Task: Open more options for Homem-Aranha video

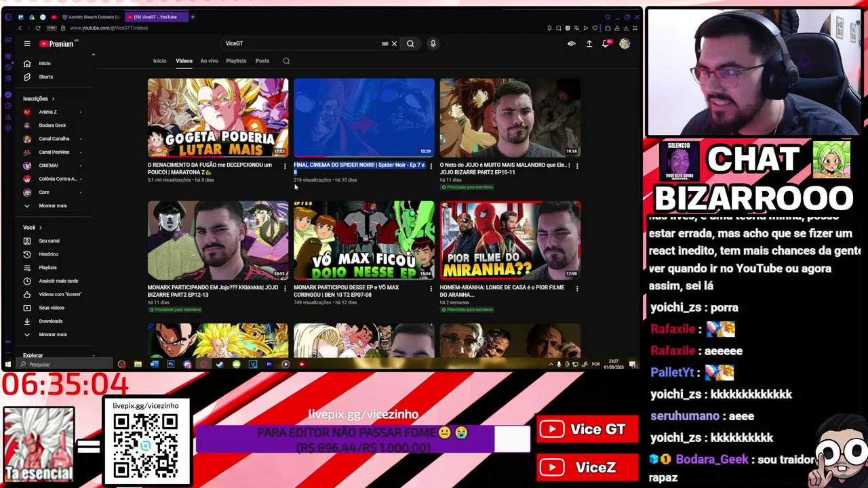Action: 577,288
